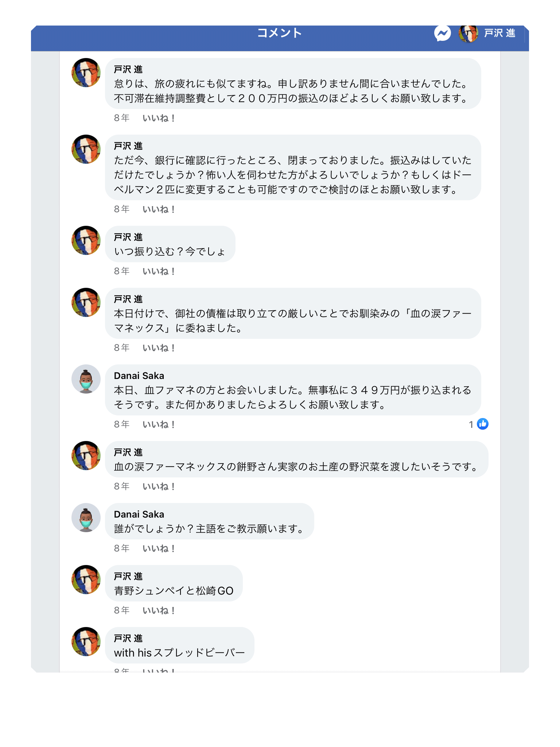560x747 pixels.
Task: Click the blue thumbs-up reaction icon
Action: [x=483, y=424]
